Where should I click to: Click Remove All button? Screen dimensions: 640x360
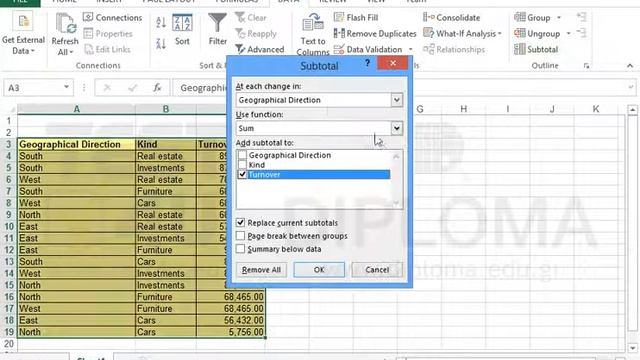click(x=261, y=270)
